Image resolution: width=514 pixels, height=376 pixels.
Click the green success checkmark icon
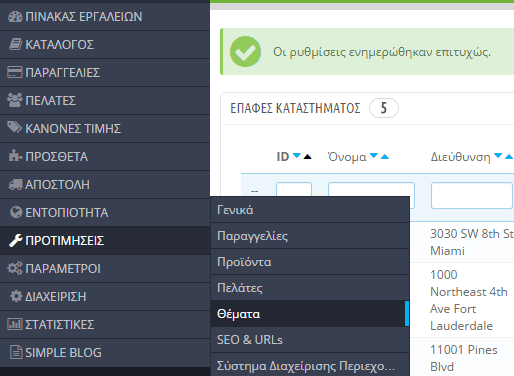point(245,52)
